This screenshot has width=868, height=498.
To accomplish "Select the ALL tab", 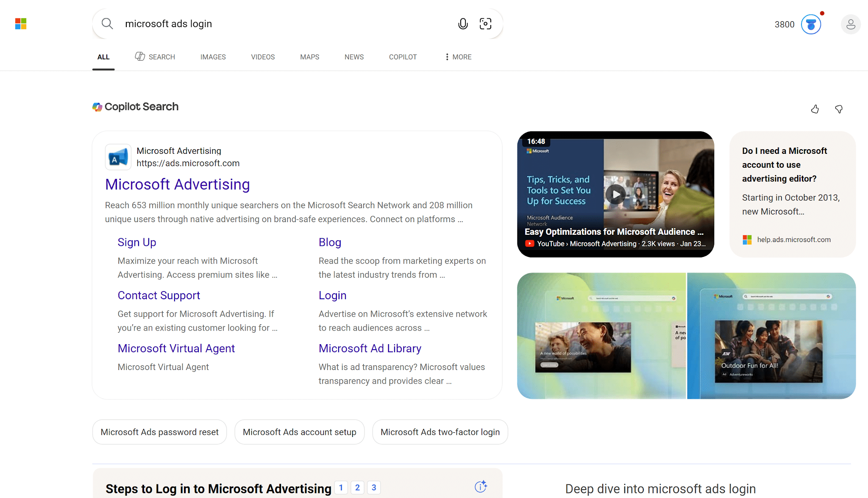I will tap(103, 57).
